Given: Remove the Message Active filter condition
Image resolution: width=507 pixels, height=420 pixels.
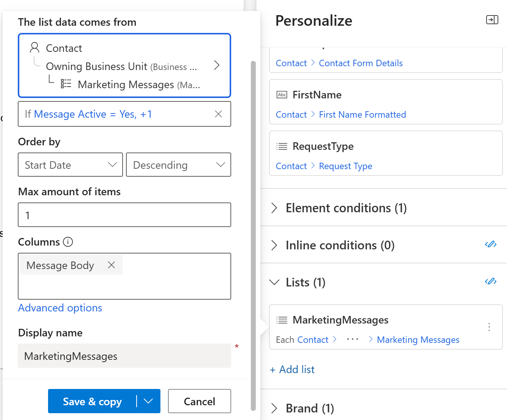Looking at the screenshot, I should [218, 114].
